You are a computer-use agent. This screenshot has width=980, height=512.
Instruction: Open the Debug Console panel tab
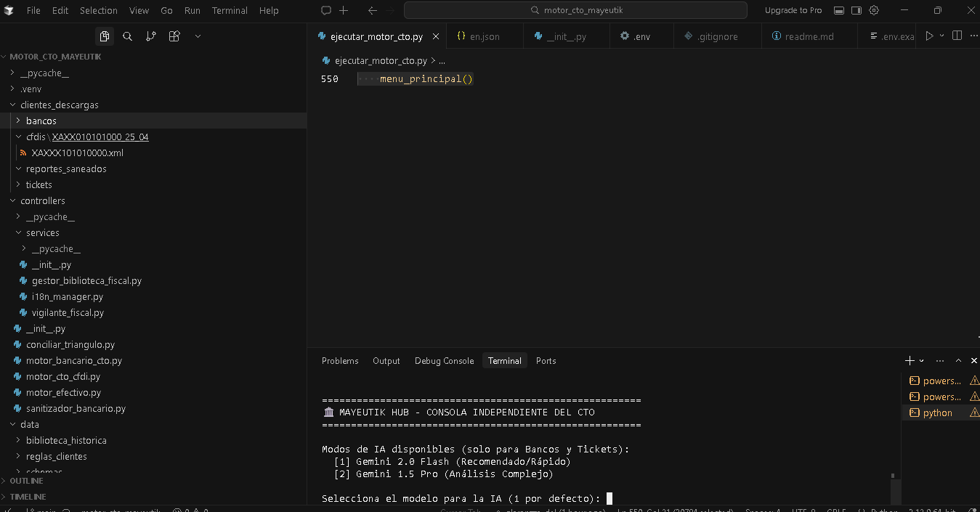(444, 360)
